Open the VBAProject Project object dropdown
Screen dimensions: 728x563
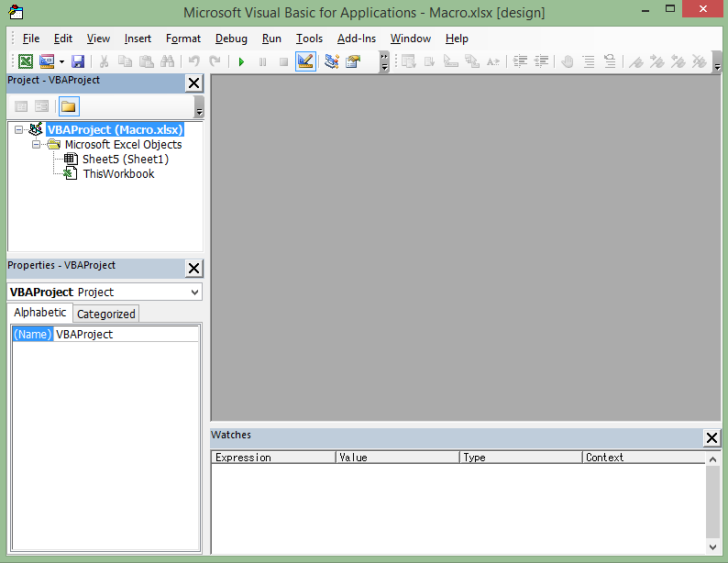(194, 292)
